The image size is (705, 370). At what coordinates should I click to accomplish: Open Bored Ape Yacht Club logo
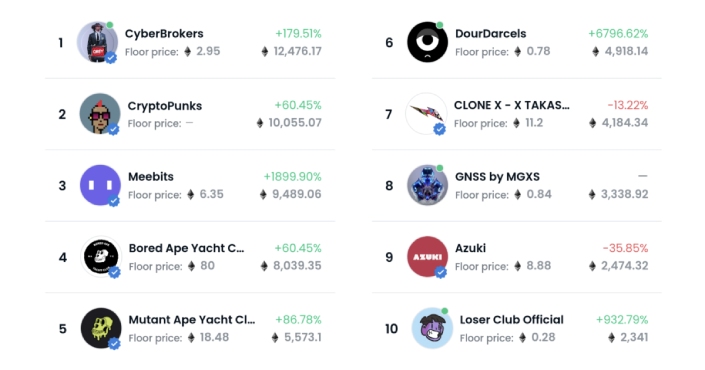point(101,257)
